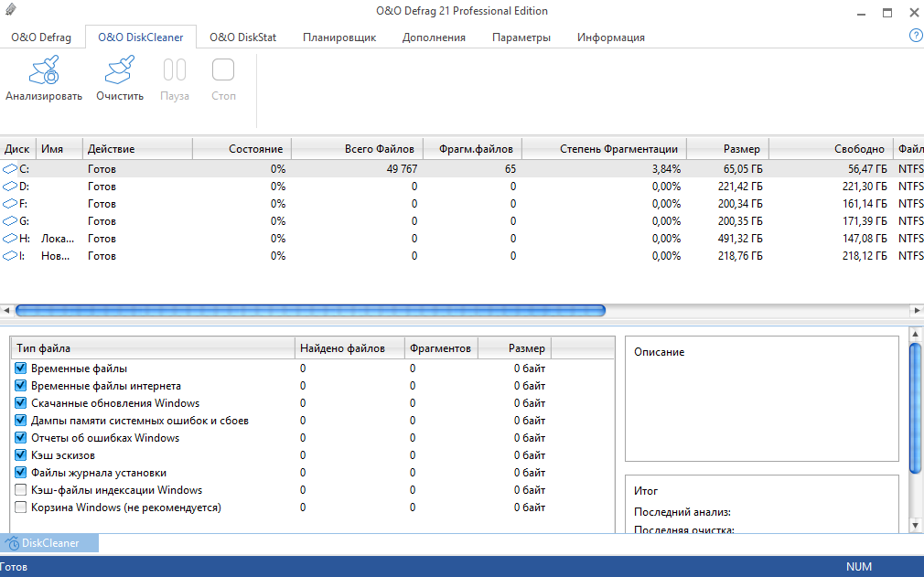Screen dimensions: 924x577
Task: Enable Кэш-файлы индексации Windows checkbox
Action: click(21, 490)
